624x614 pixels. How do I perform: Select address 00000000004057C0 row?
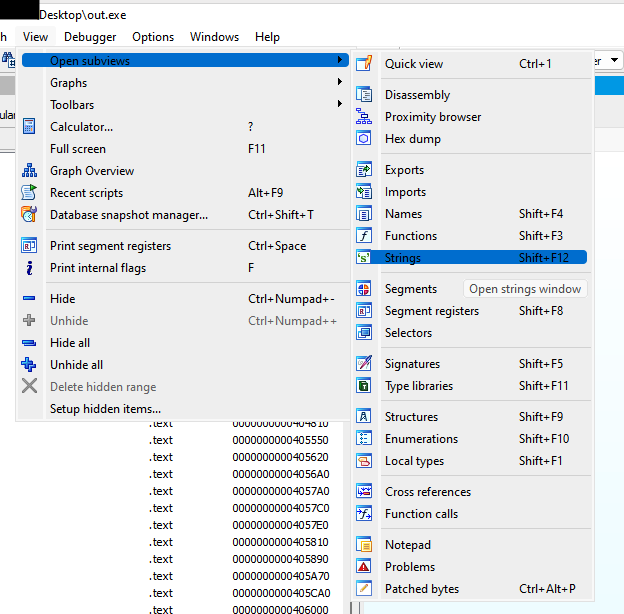click(280, 508)
